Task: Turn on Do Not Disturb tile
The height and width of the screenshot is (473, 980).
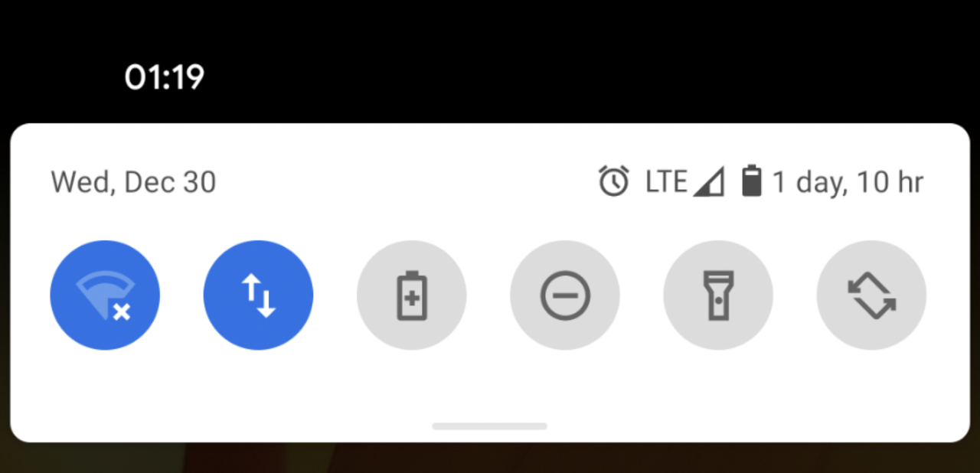Action: pos(565,295)
